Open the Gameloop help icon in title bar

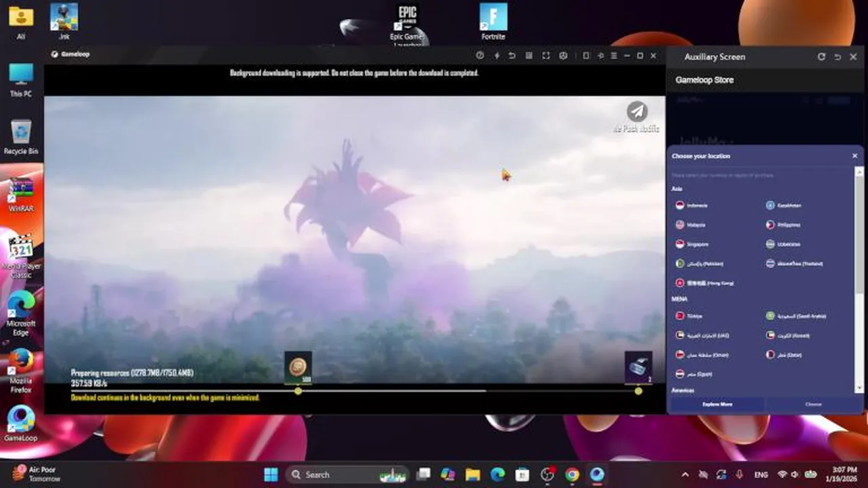tap(480, 56)
